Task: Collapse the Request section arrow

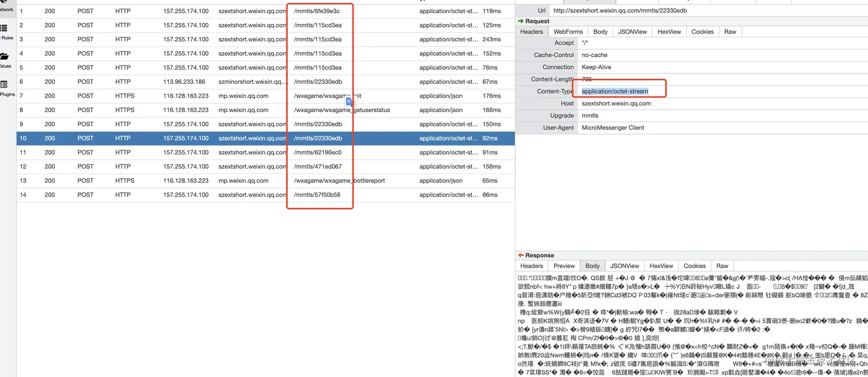Action: (x=521, y=21)
